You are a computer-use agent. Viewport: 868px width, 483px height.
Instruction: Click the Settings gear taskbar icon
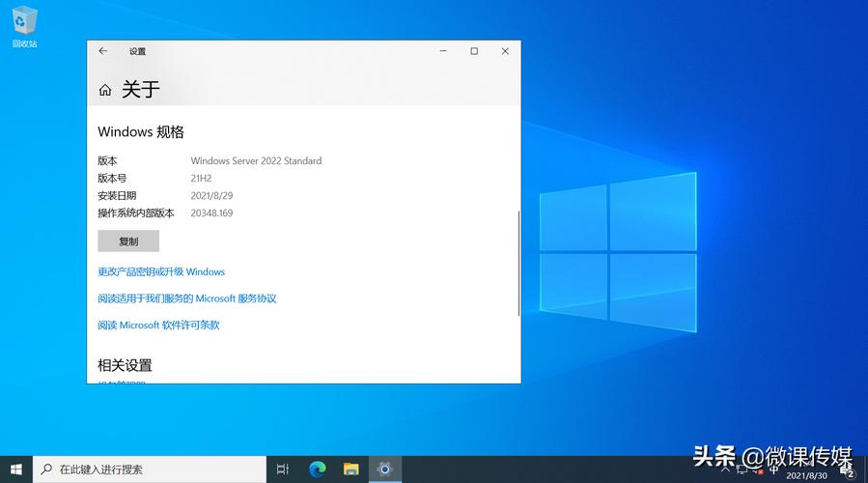(385, 469)
